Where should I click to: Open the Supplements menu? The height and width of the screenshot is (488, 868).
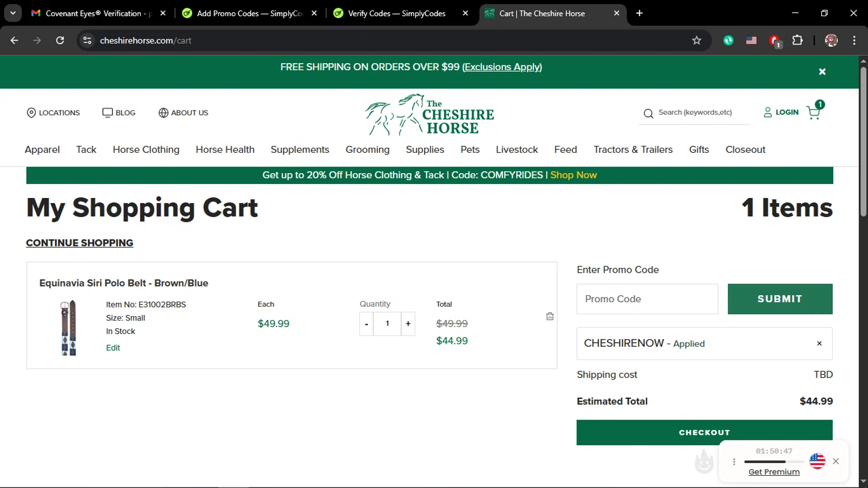pyautogui.click(x=300, y=149)
